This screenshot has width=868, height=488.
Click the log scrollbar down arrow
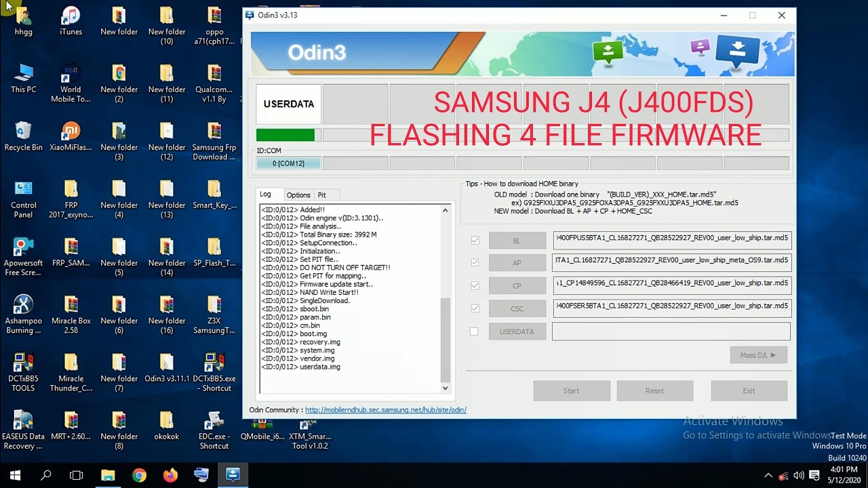[x=446, y=388]
